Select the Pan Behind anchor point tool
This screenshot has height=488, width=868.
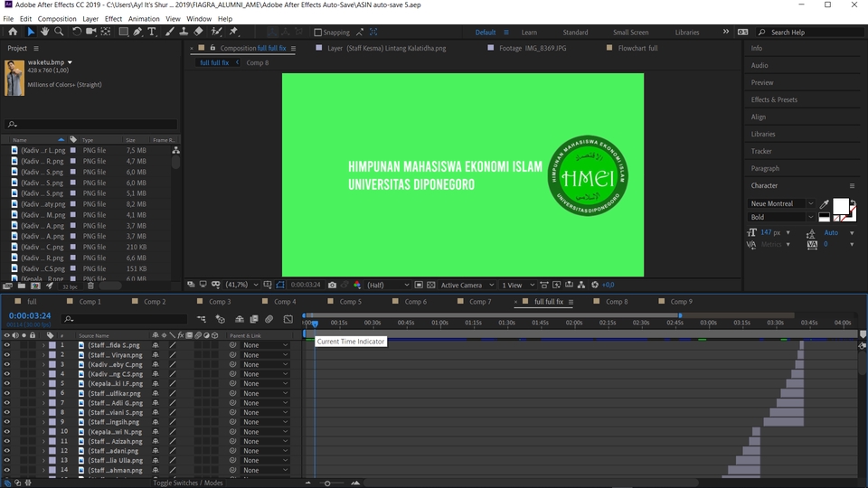106,33
